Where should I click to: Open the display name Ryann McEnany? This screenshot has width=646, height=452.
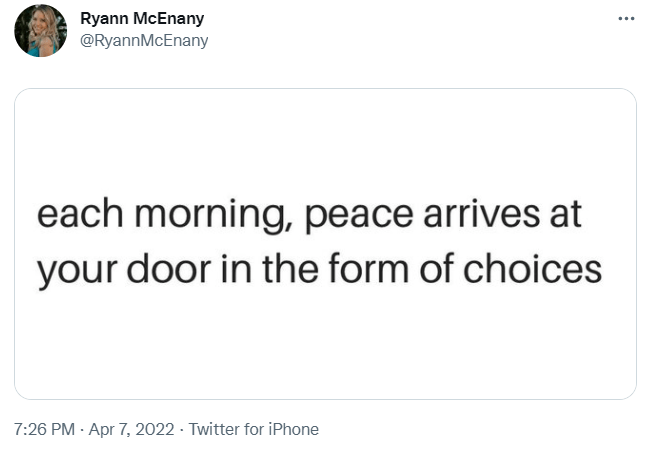(x=141, y=19)
